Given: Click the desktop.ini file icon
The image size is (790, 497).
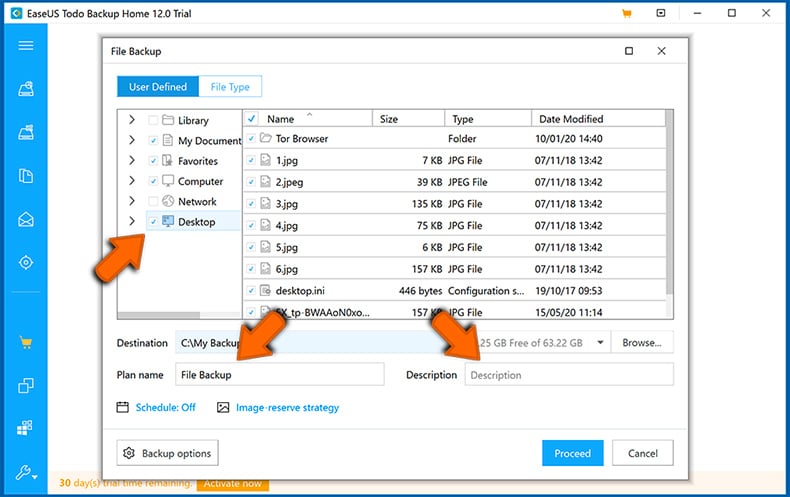Looking at the screenshot, I should [x=266, y=290].
